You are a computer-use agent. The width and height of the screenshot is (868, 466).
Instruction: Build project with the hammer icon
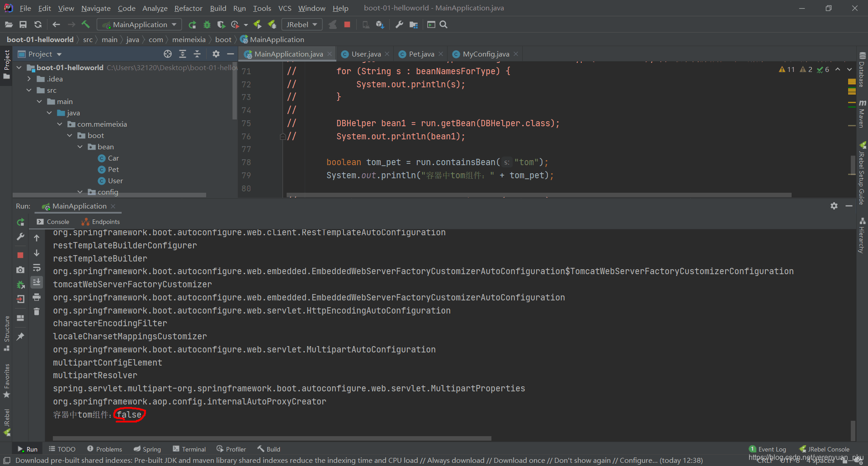point(86,24)
